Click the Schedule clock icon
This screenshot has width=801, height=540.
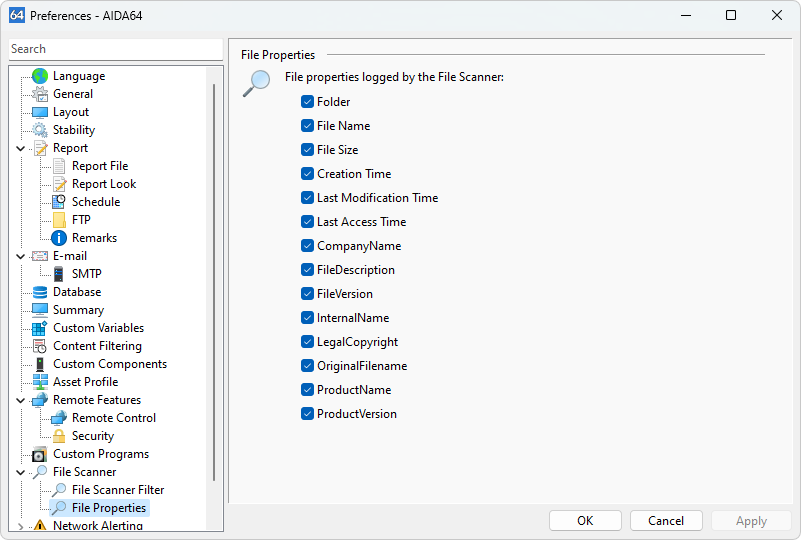click(x=59, y=202)
